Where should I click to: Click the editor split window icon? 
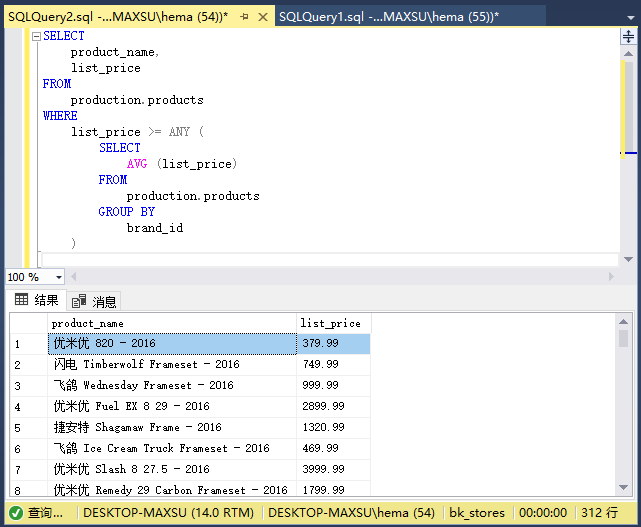628,36
